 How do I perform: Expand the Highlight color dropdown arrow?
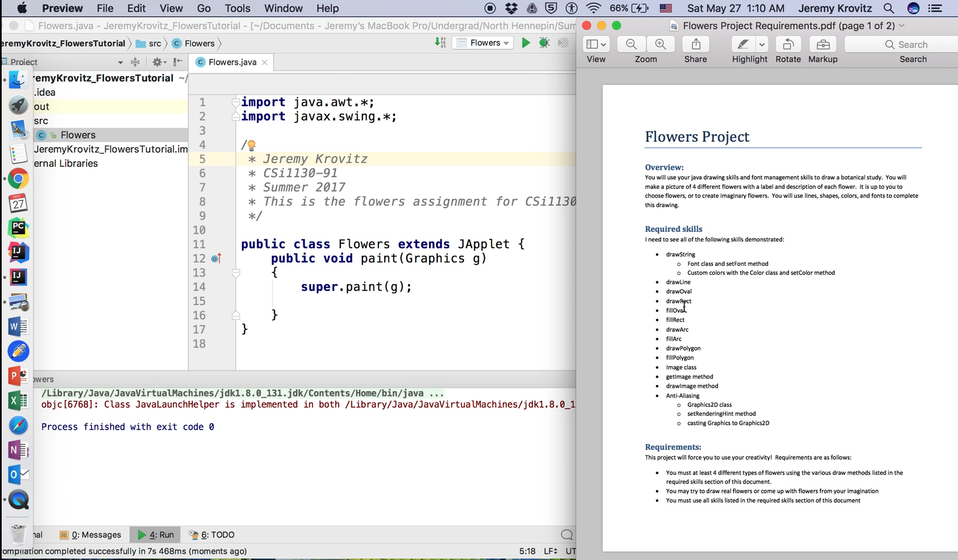pos(762,44)
